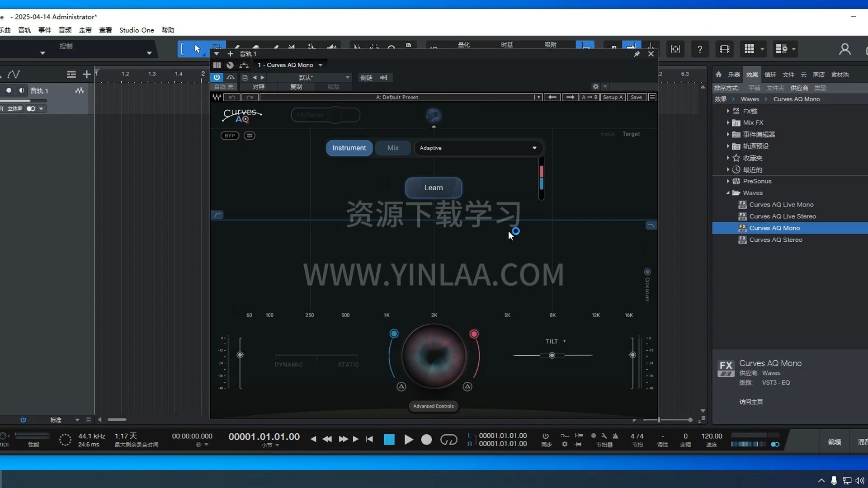Open the plugin settings gear near 自动
The width and height of the screenshot is (868, 488).
coord(595,86)
